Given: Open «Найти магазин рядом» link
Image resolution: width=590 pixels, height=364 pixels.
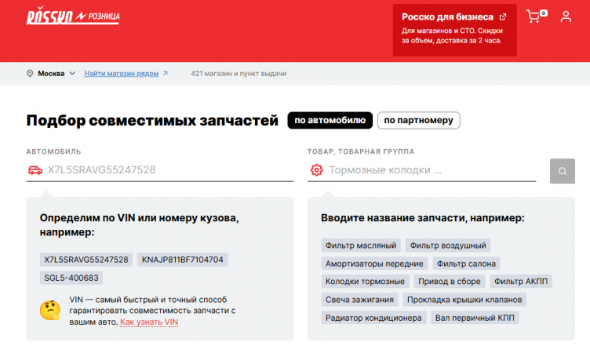Looking at the screenshot, I should tap(126, 74).
